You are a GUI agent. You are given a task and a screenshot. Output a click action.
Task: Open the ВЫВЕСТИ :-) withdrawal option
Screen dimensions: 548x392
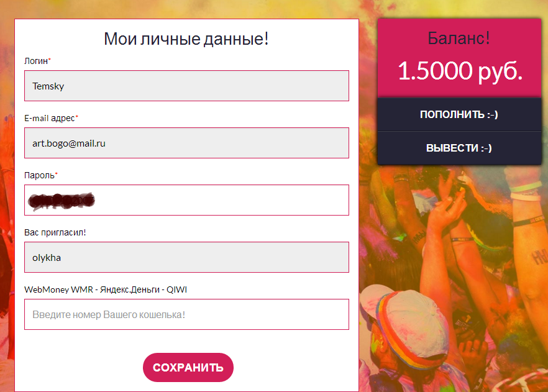pyautogui.click(x=459, y=148)
